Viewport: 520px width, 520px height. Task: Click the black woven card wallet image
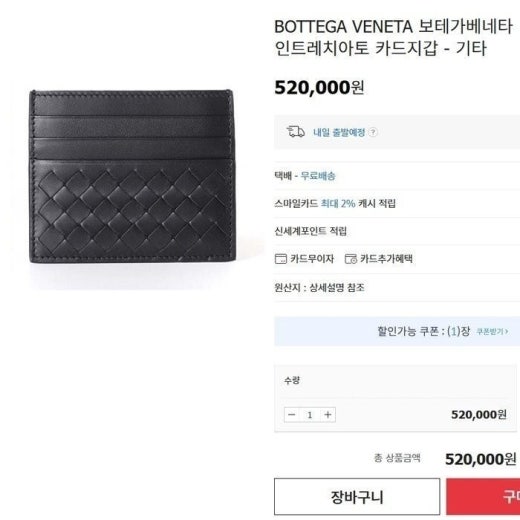[x=132, y=176]
